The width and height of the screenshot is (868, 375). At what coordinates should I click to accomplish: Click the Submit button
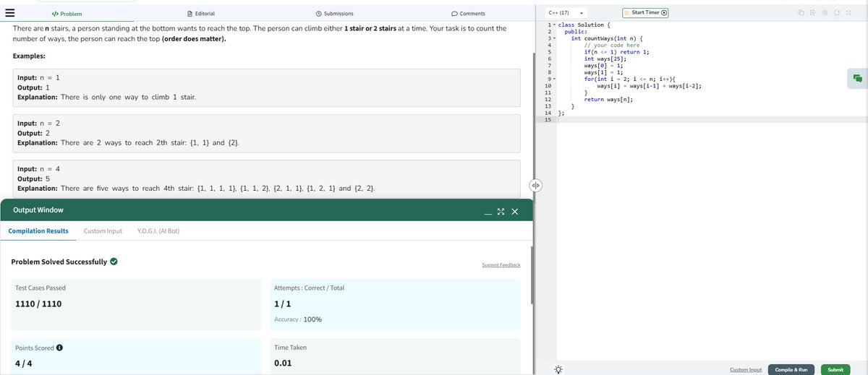(x=835, y=370)
